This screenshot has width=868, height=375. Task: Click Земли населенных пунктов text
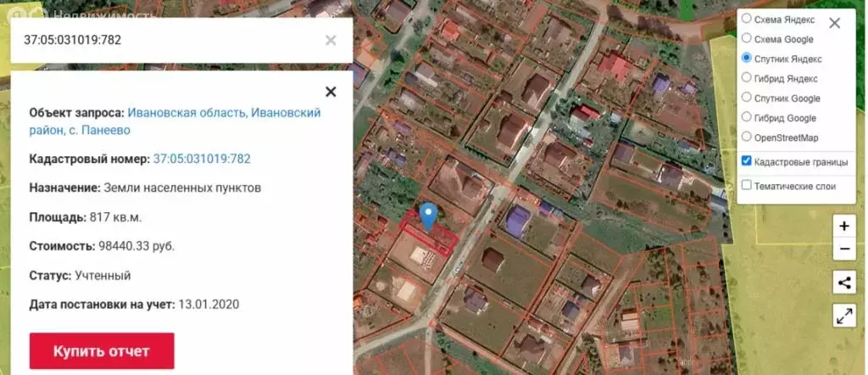click(183, 188)
